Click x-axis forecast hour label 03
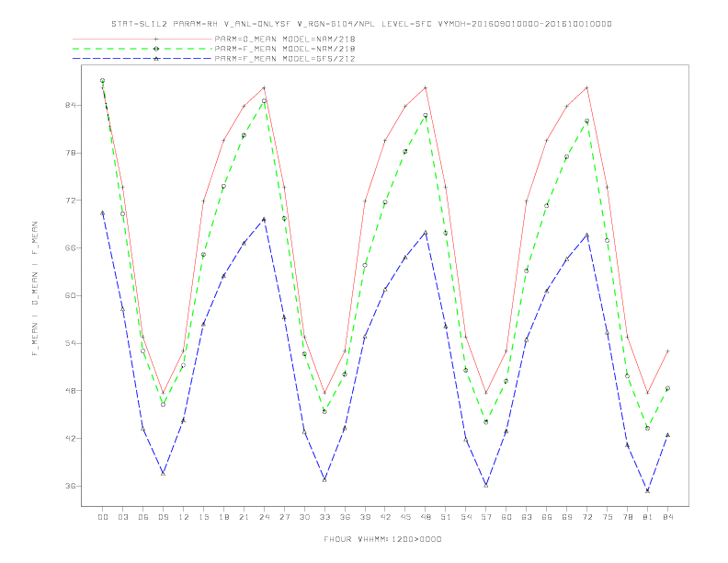 (122, 517)
